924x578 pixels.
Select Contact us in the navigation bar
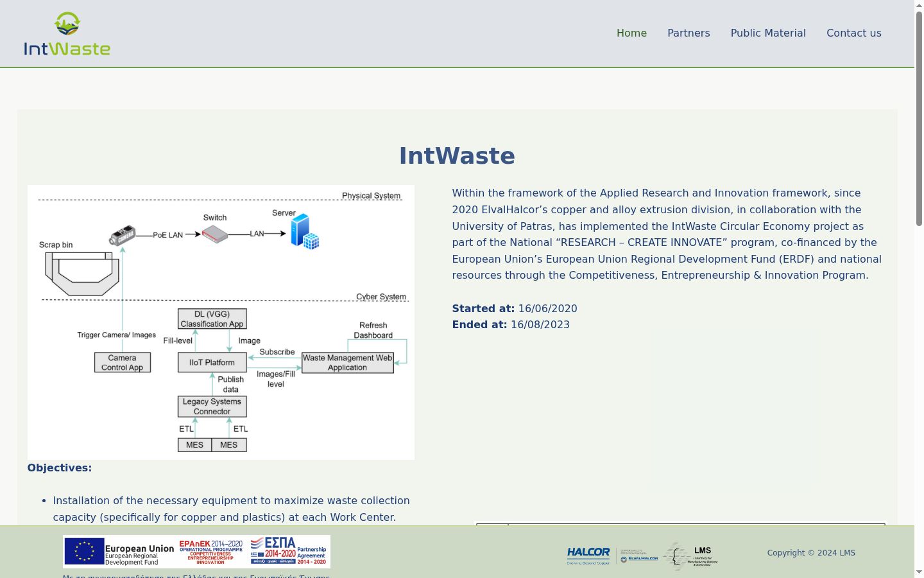(854, 33)
